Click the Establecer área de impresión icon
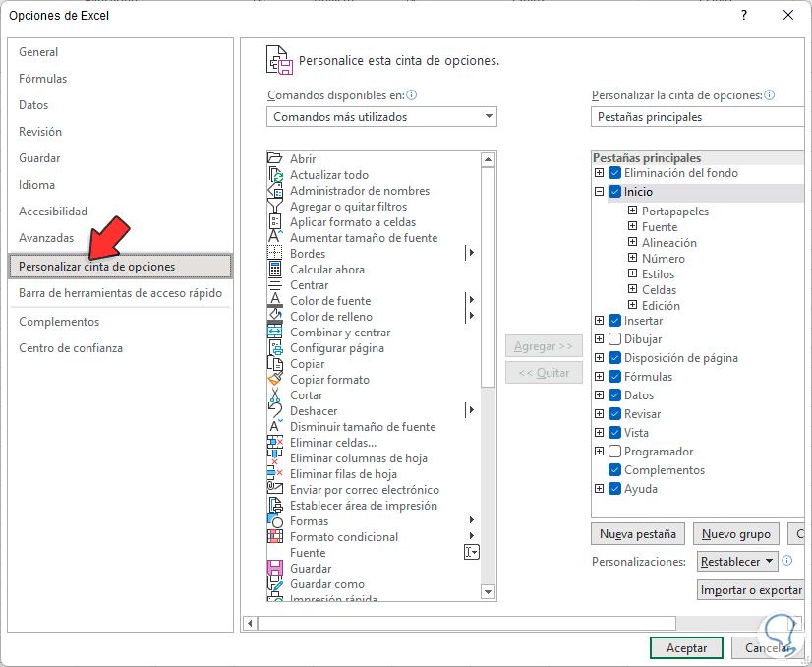This screenshot has height=667, width=812. click(275, 506)
